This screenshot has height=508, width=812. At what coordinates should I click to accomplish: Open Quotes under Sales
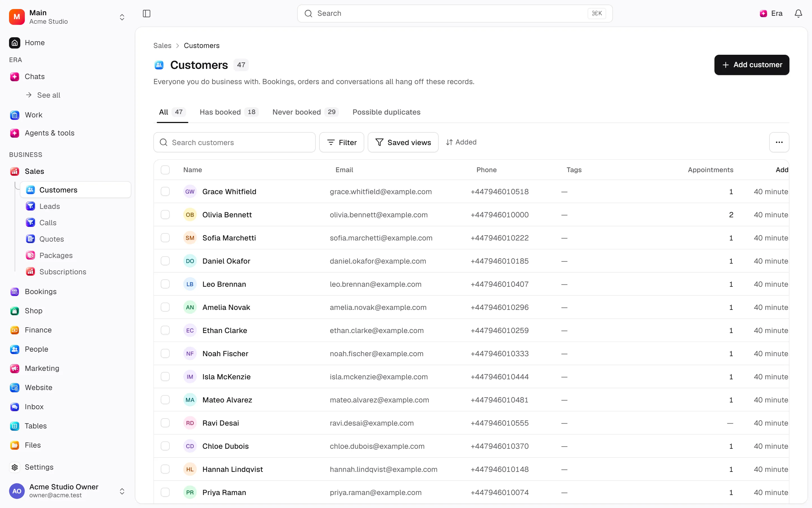point(51,239)
